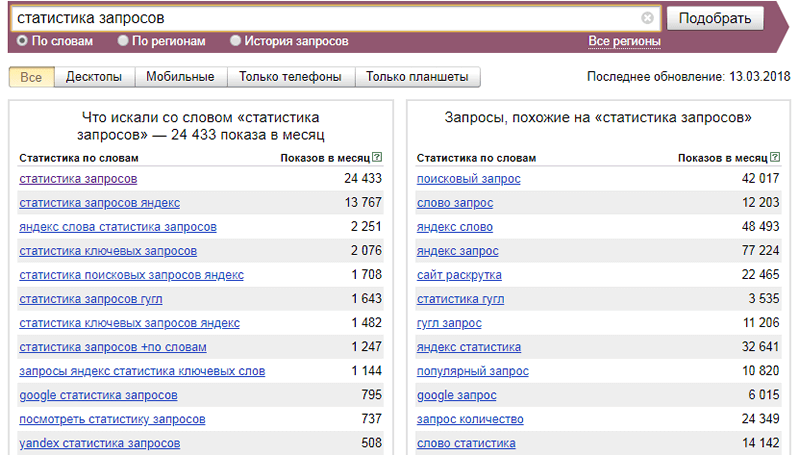Open the гугл запрос link

[449, 323]
